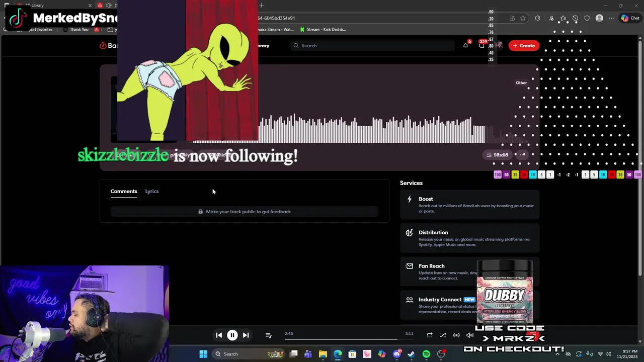Open File Explorer from taskbar

pos(323,354)
